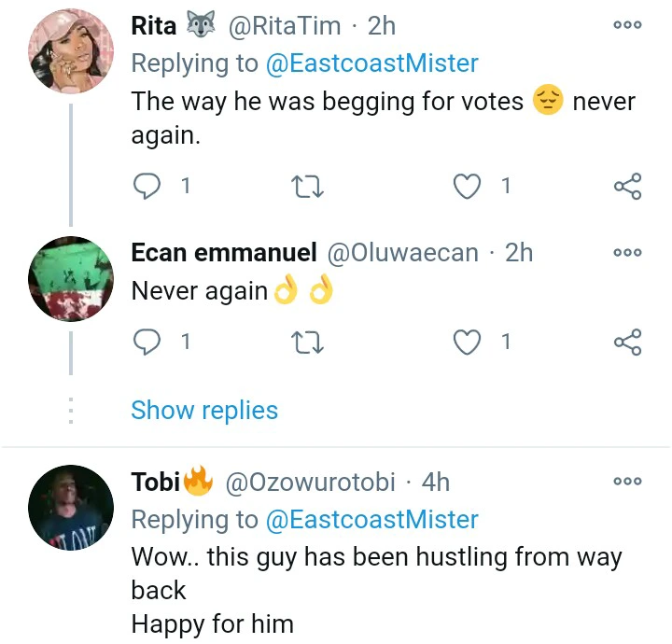Open more options on Tobi's tweet
This screenshot has width=672, height=644.
627,483
